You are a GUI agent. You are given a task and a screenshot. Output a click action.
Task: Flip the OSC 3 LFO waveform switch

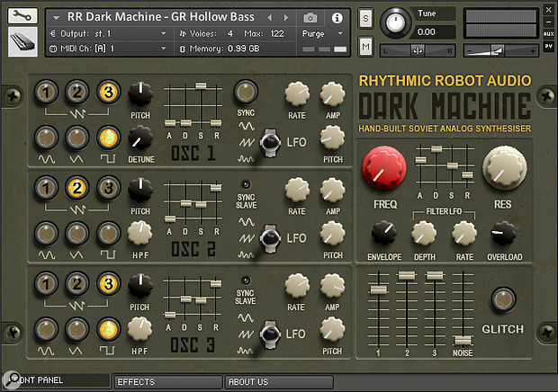270,334
